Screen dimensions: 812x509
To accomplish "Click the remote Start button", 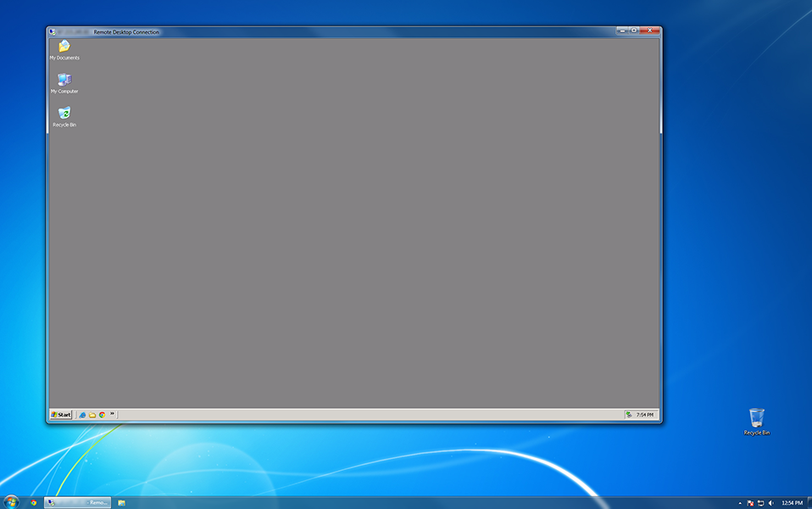I will tap(60, 415).
